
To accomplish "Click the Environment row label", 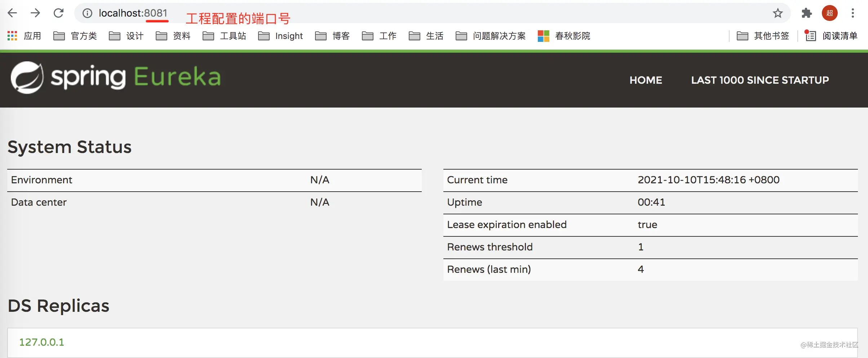I will click(41, 180).
